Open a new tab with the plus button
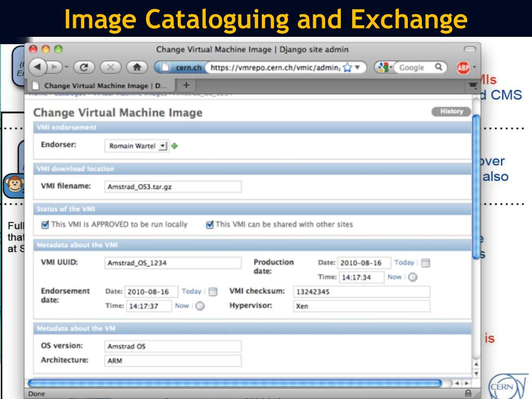 point(186,85)
